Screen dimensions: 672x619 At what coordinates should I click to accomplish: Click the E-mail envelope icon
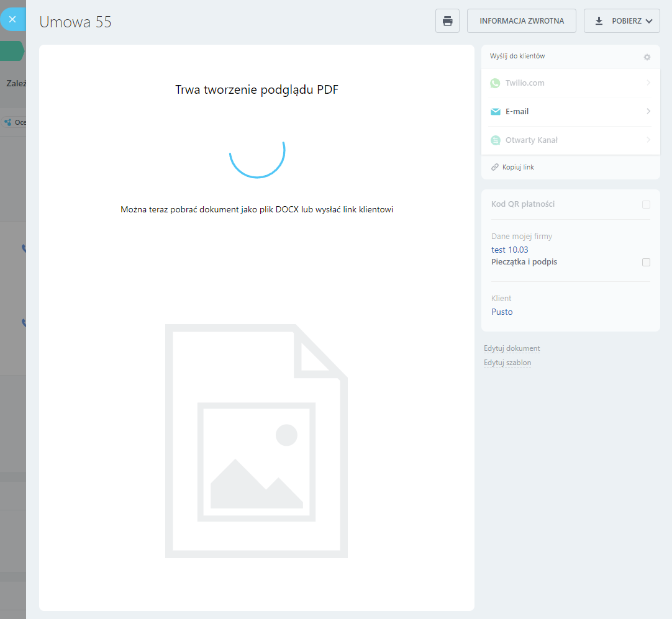(495, 112)
